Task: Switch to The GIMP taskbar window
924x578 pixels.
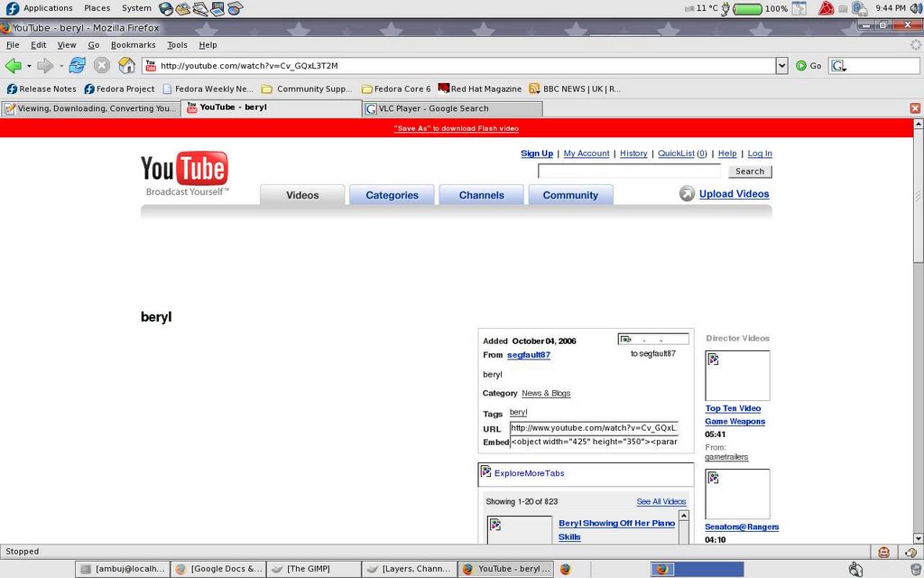Action: tap(313, 569)
